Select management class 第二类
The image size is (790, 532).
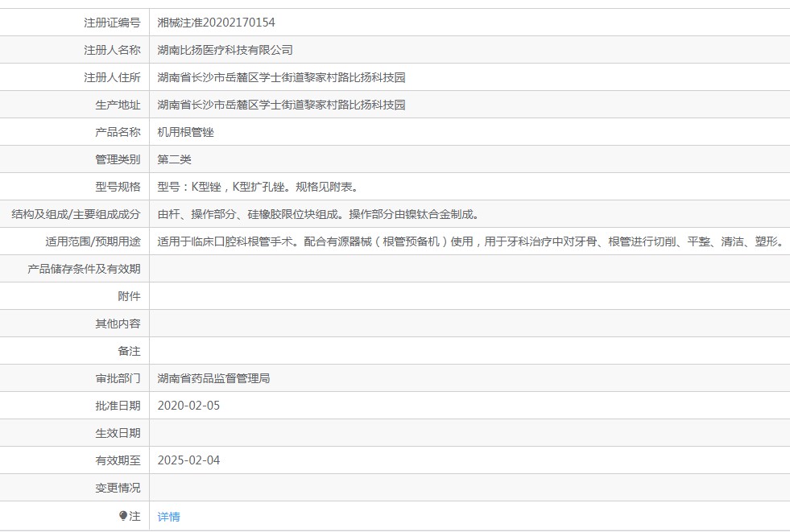click(174, 159)
